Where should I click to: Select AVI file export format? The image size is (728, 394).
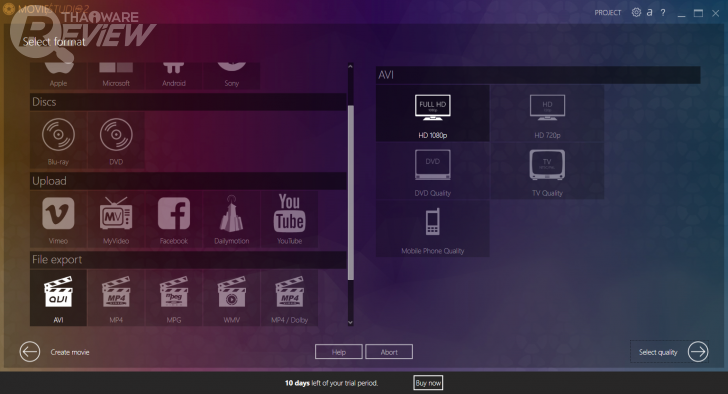coord(58,298)
